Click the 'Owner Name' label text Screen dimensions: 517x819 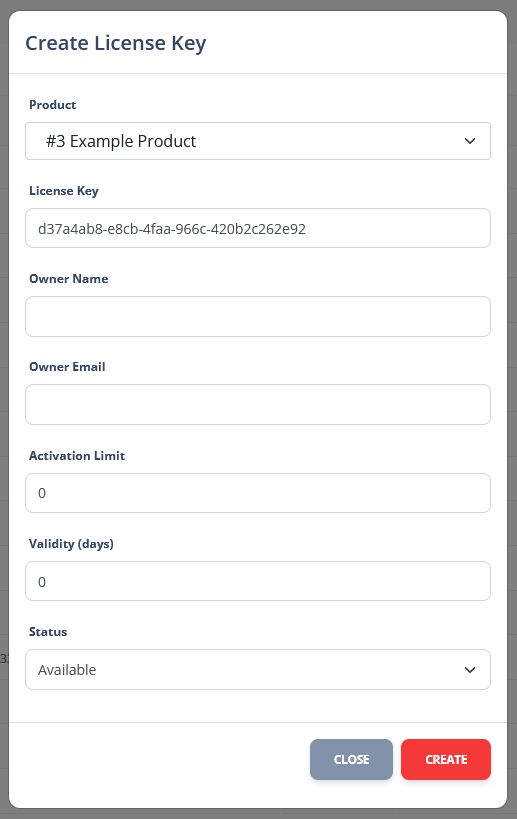[x=69, y=278]
